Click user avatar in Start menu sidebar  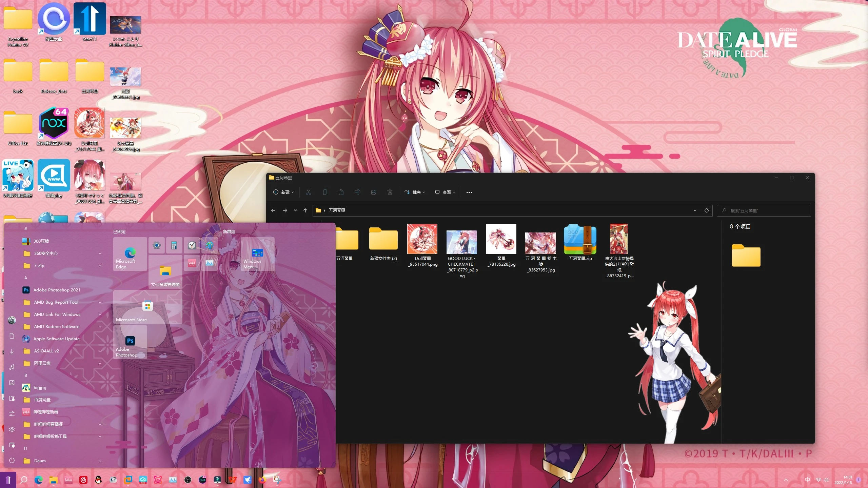(x=12, y=320)
